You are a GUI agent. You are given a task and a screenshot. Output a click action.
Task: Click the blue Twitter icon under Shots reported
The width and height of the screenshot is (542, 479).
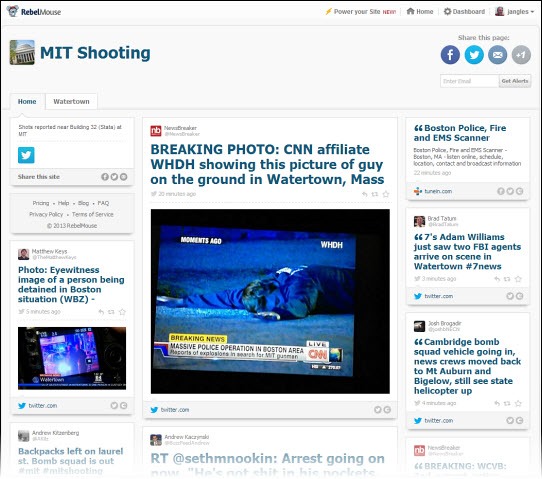click(x=26, y=155)
